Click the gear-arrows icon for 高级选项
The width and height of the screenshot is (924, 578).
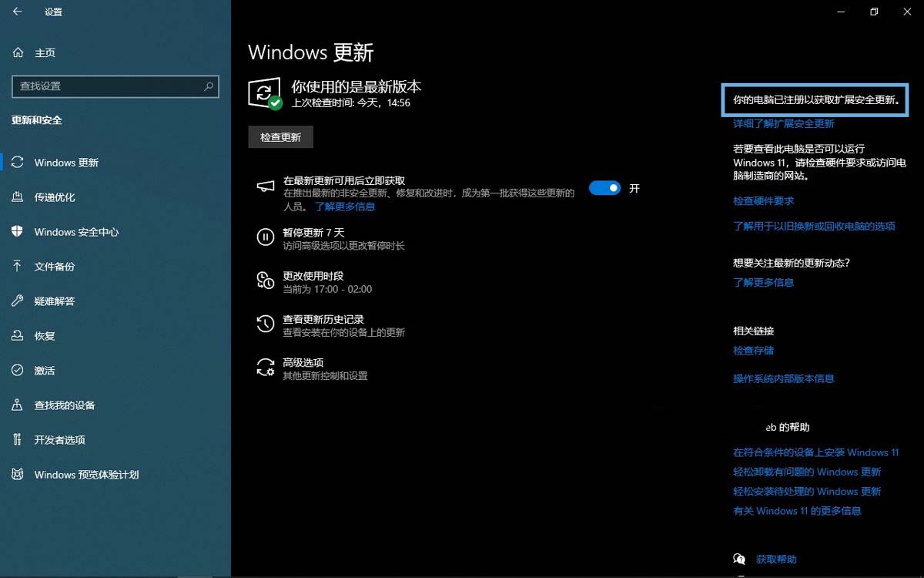pos(265,368)
